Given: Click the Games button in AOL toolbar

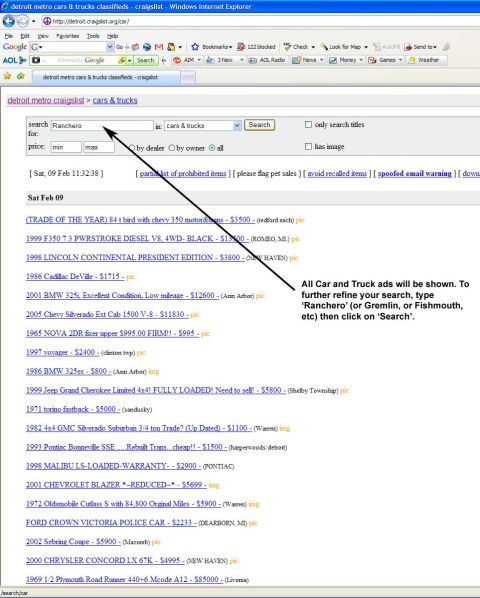Looking at the screenshot, I should (382, 60).
